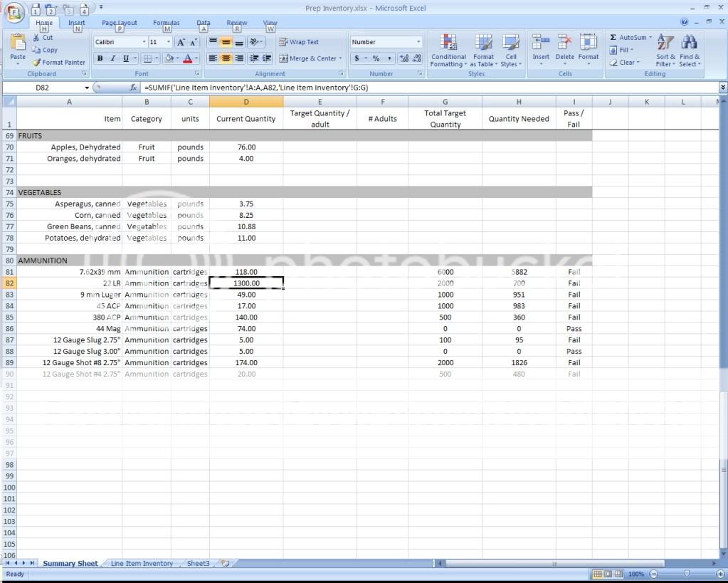Toggle Italic formatting
This screenshot has width=728, height=583.
pyautogui.click(x=112, y=58)
